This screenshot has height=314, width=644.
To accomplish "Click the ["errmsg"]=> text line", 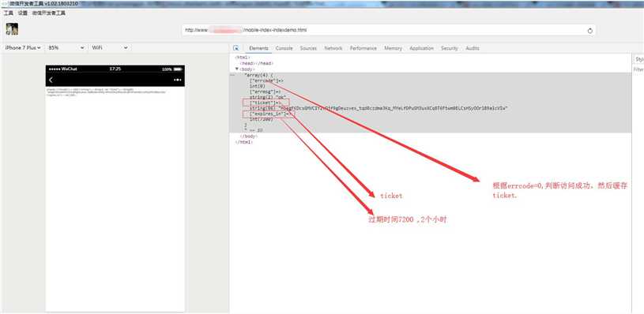I will (265, 92).
